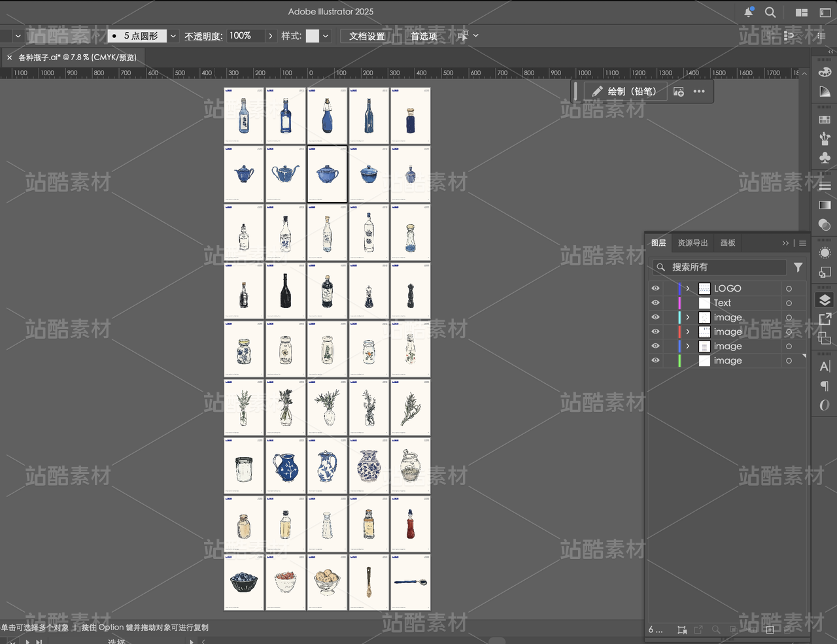Image resolution: width=837 pixels, height=644 pixels.
Task: Open the brush definition dropdown arrow
Action: [x=173, y=36]
